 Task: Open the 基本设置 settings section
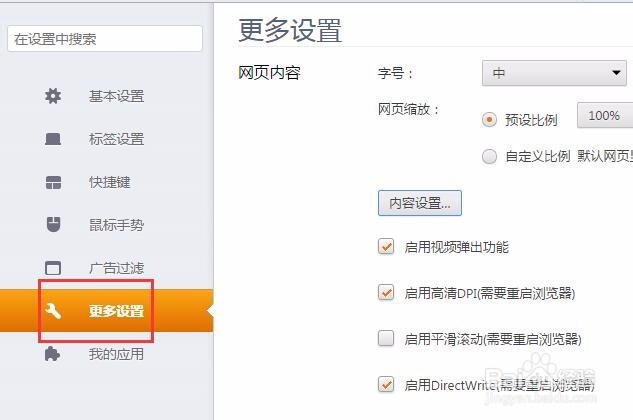[x=116, y=96]
